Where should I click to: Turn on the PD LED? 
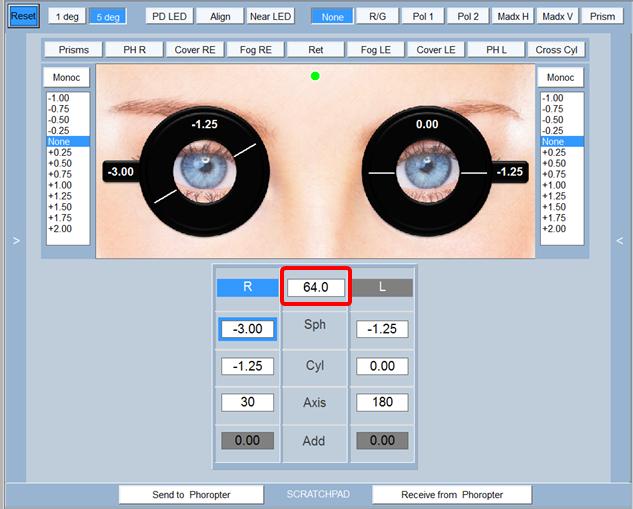coord(168,16)
